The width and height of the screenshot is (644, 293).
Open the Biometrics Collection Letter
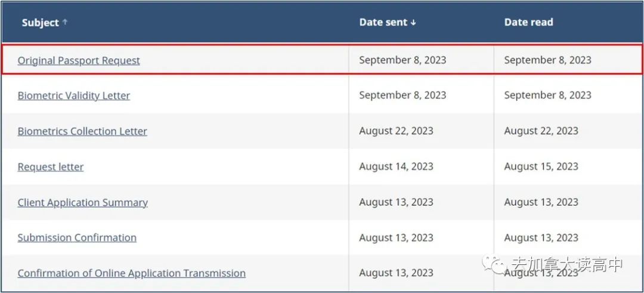(x=82, y=131)
